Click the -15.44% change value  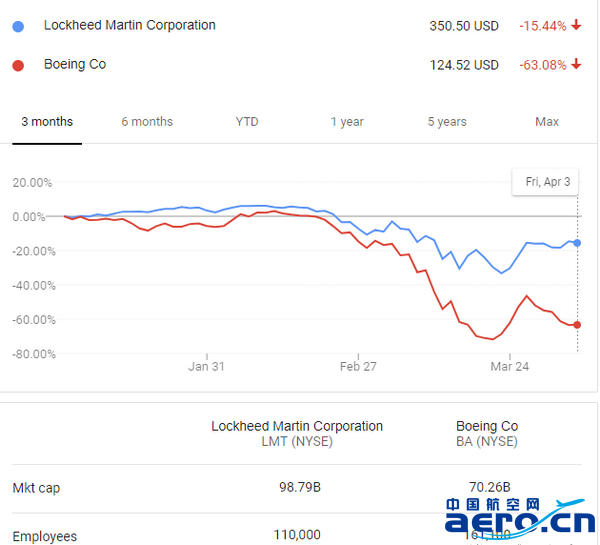[x=543, y=26]
